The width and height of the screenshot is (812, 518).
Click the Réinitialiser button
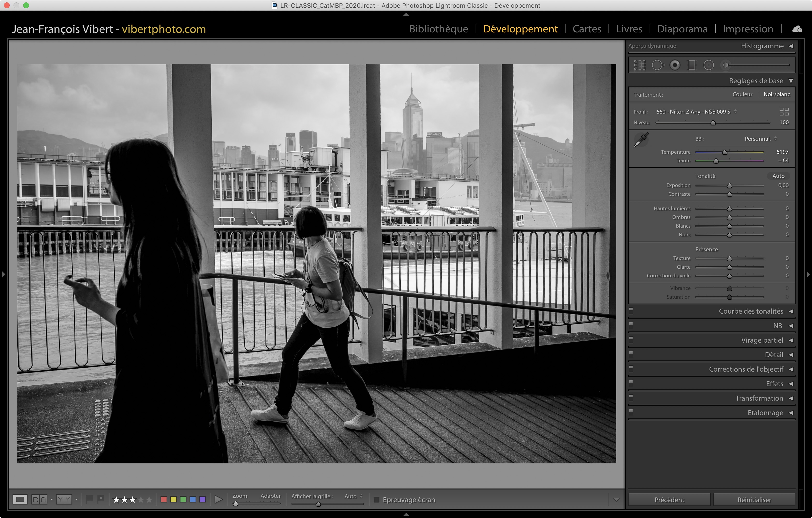(x=754, y=499)
